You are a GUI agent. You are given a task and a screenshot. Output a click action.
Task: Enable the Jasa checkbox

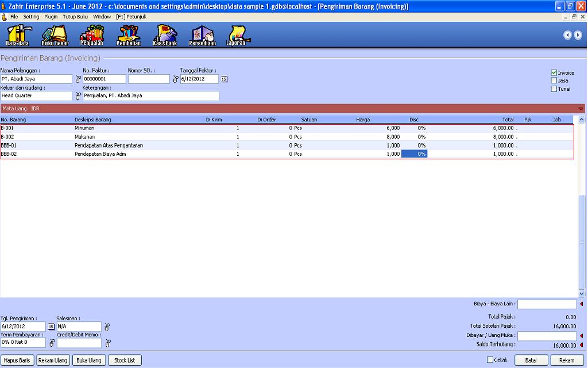pyautogui.click(x=554, y=80)
